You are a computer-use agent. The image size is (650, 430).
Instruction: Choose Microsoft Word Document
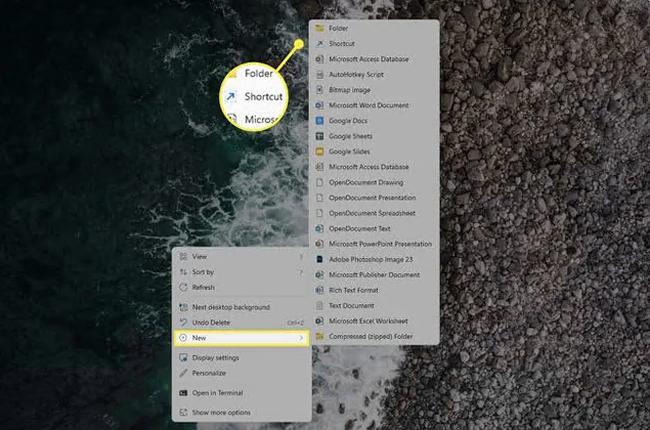pyautogui.click(x=368, y=105)
